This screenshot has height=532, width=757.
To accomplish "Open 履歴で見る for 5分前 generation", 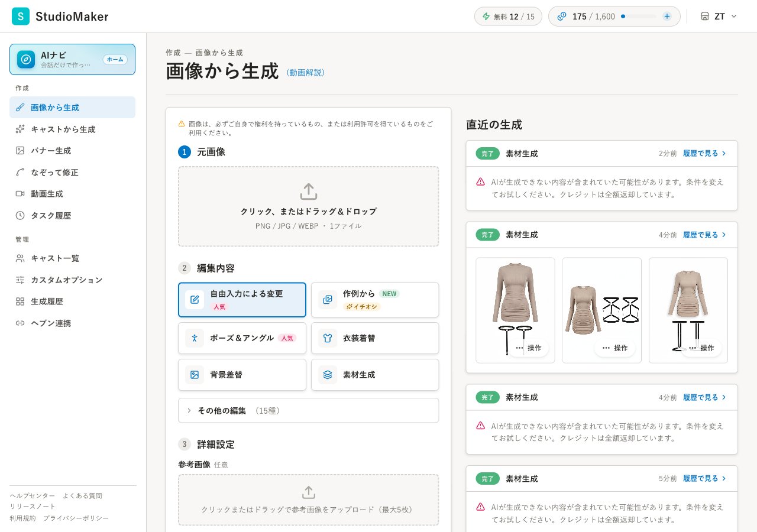I will tap(705, 478).
